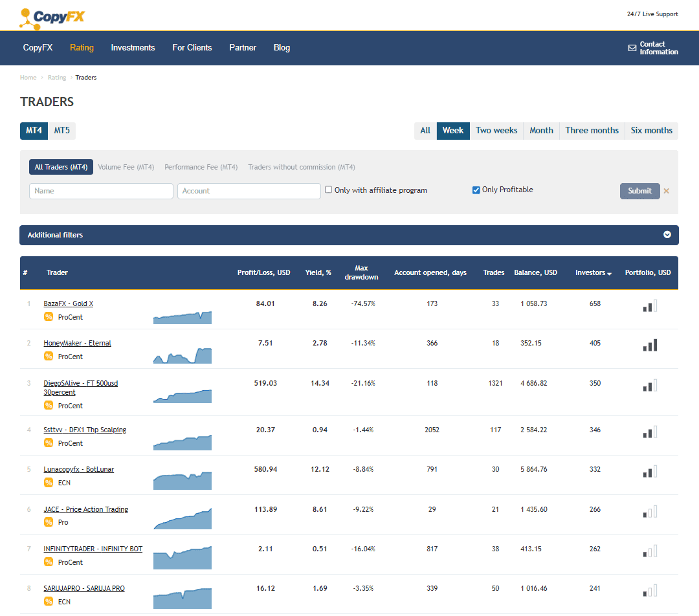Select the All period tab
699x616 pixels.
click(x=425, y=131)
